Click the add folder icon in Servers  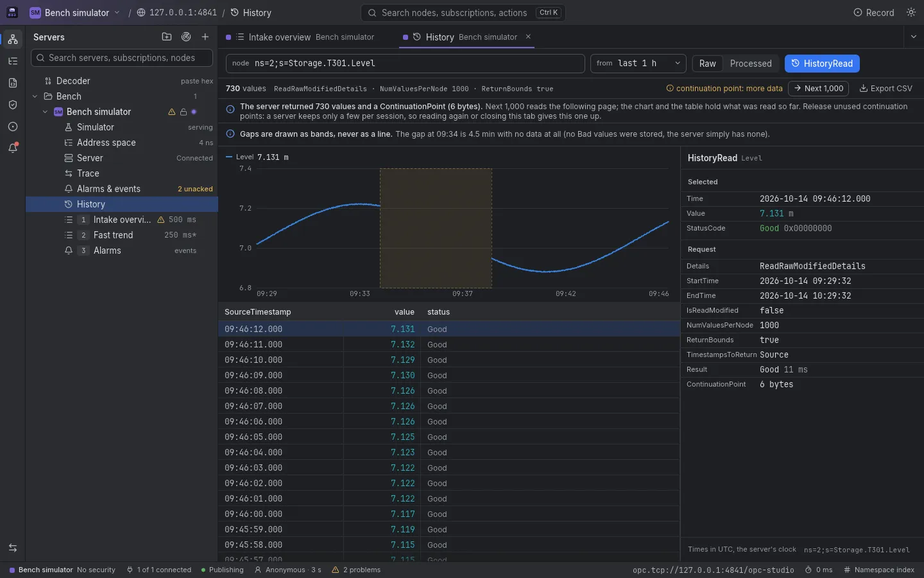tap(167, 37)
